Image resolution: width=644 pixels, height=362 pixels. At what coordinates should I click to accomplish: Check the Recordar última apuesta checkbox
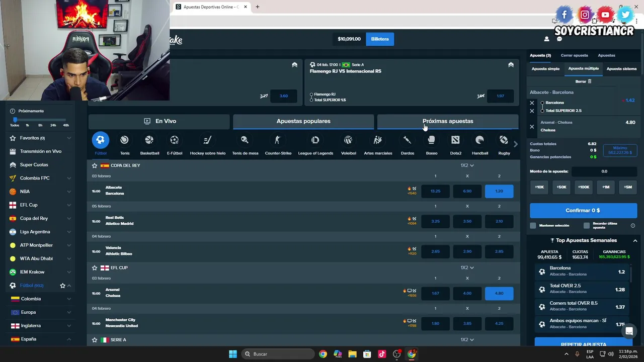point(587,226)
